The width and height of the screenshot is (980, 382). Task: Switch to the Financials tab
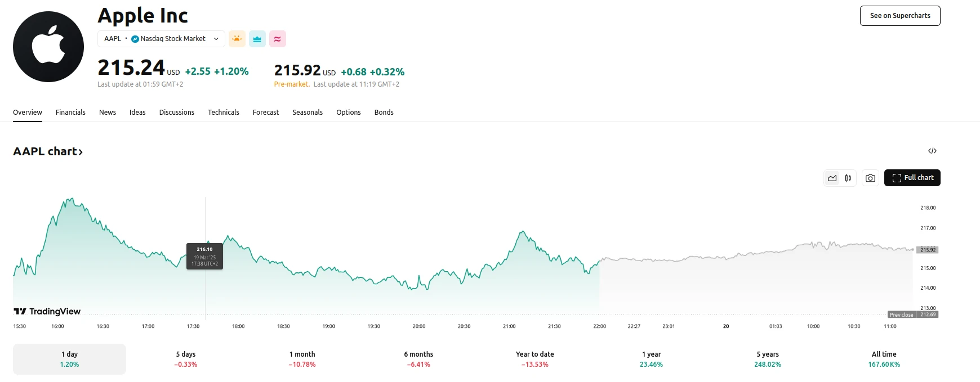pyautogui.click(x=70, y=112)
